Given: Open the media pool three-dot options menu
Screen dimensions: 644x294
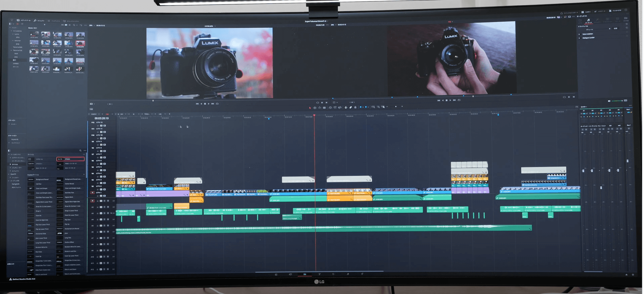Looking at the screenshot, I should tap(86, 25).
